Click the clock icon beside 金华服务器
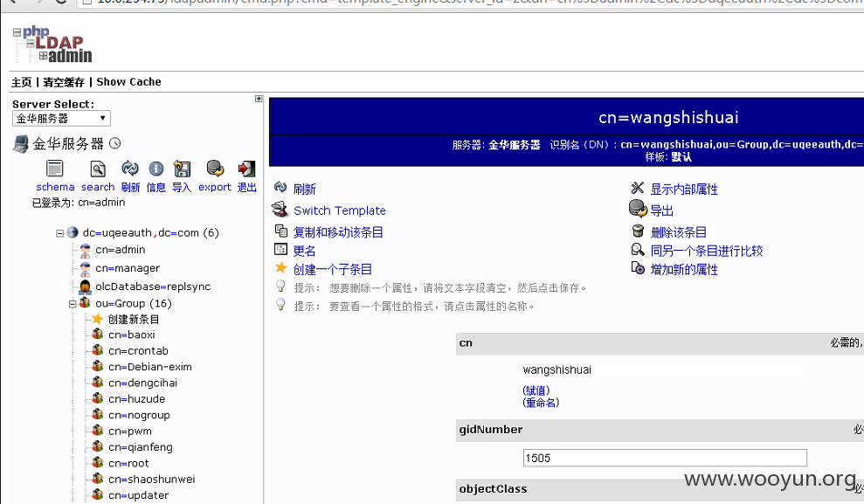 (114, 143)
